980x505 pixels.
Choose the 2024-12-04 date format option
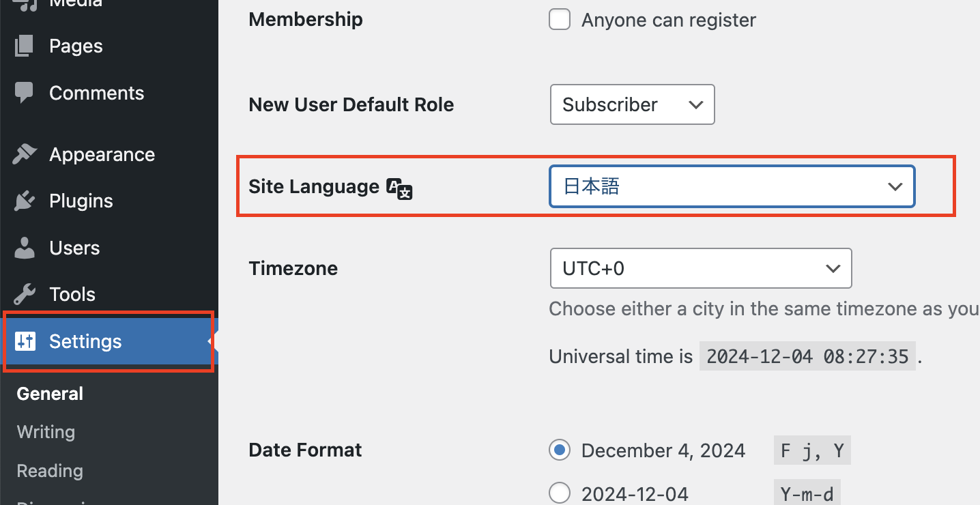coord(560,493)
